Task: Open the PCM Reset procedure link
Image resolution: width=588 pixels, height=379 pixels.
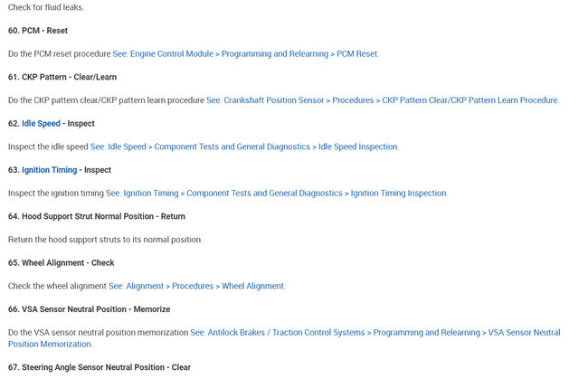Action: (x=245, y=53)
